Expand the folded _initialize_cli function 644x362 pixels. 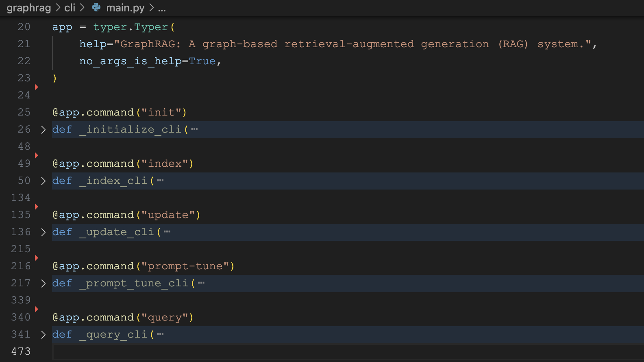coord(44,130)
